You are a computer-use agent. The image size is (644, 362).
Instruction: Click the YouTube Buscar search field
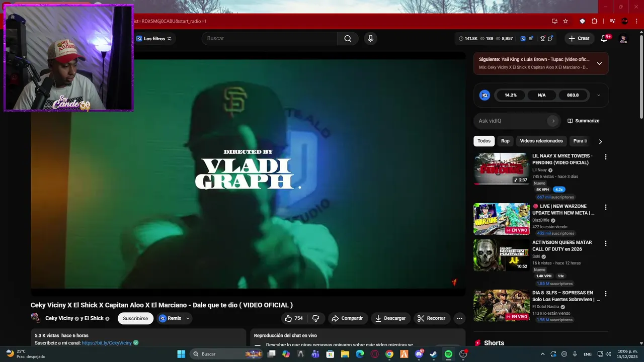pos(270,39)
